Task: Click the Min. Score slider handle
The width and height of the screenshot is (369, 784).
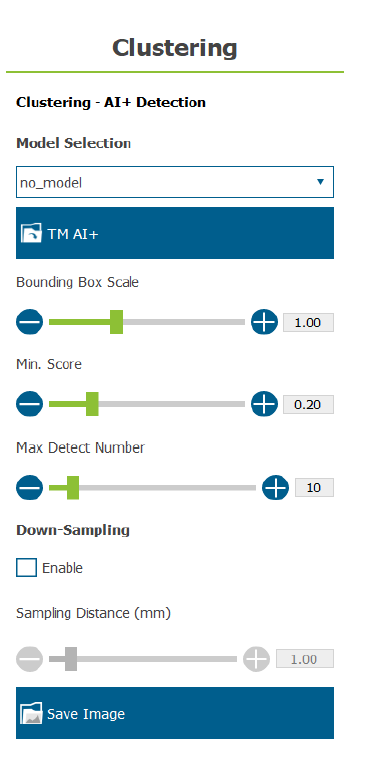Action: click(92, 404)
